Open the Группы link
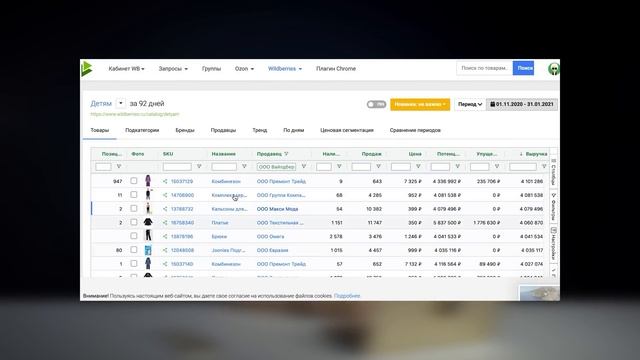The image size is (640, 360). [x=211, y=69]
